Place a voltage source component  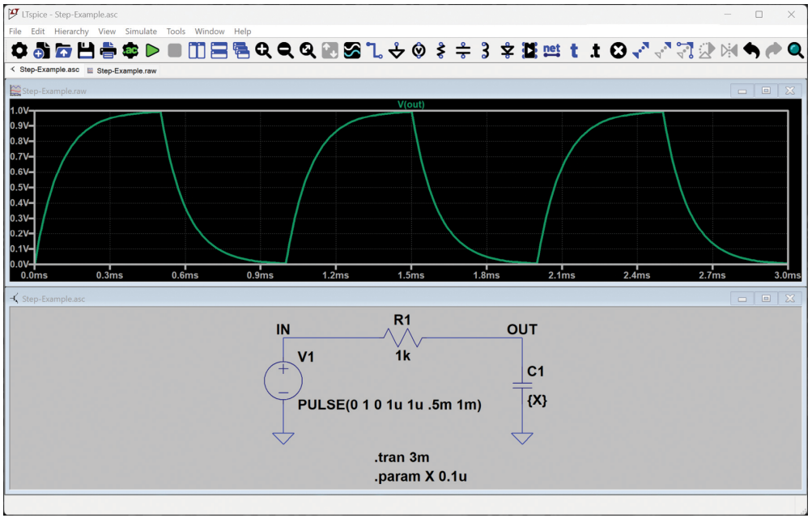pyautogui.click(x=419, y=51)
